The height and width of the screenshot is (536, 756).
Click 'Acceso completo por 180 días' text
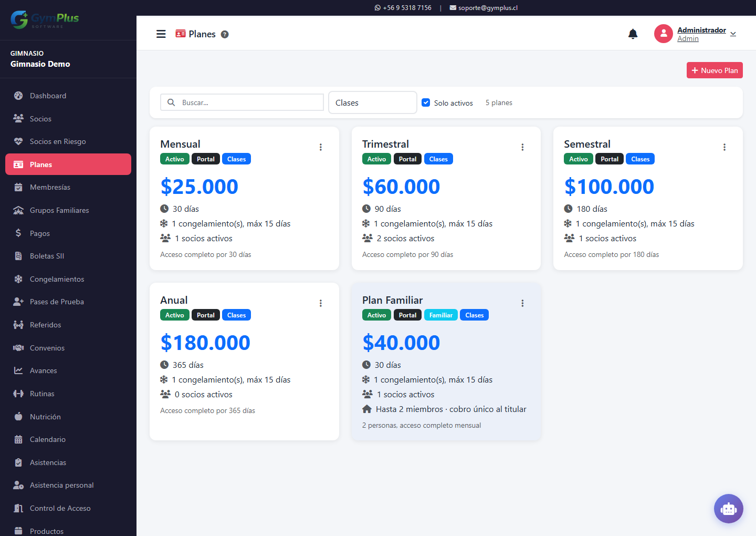pos(611,254)
